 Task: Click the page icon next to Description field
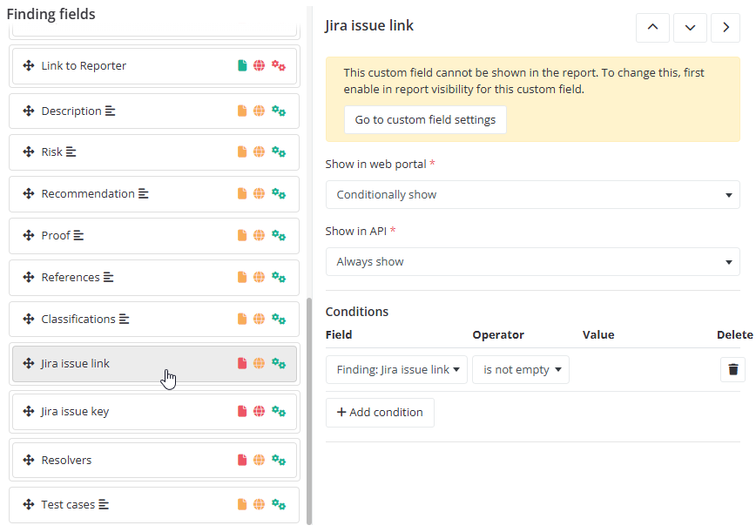tap(241, 111)
